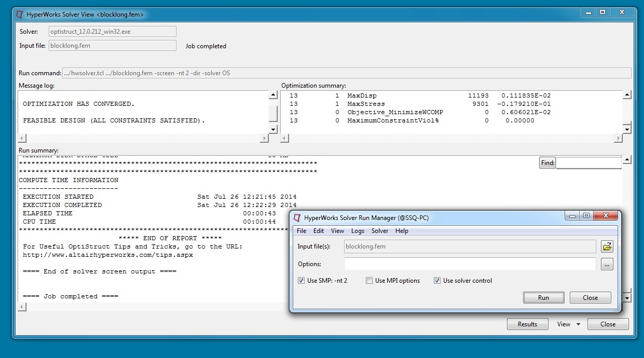Click Message log horizontal scroll right arrow
Viewport: 644px width, 358px height.
click(265, 139)
